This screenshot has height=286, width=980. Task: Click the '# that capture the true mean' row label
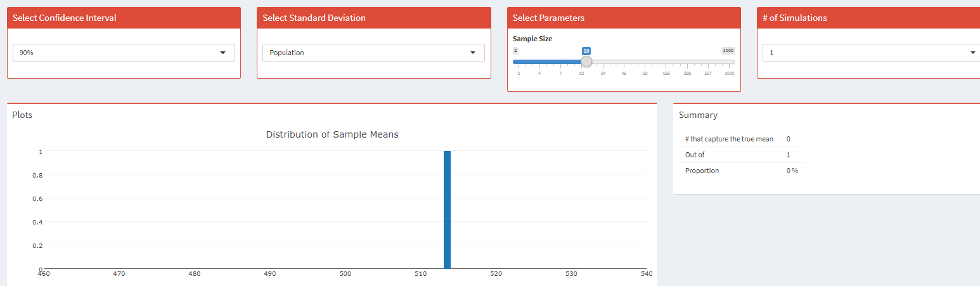pyautogui.click(x=729, y=139)
